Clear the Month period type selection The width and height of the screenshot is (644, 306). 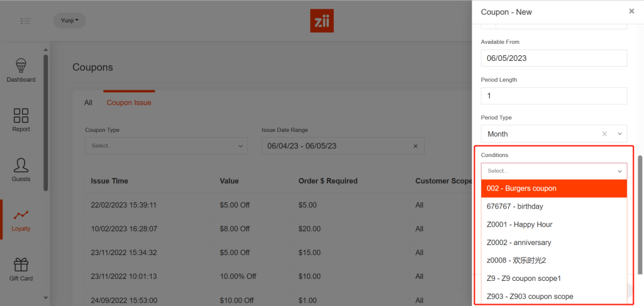(x=604, y=134)
